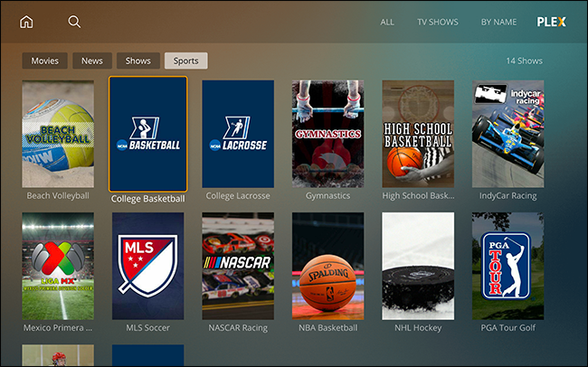Click the 'Beach Volleyball' title text

(58, 195)
